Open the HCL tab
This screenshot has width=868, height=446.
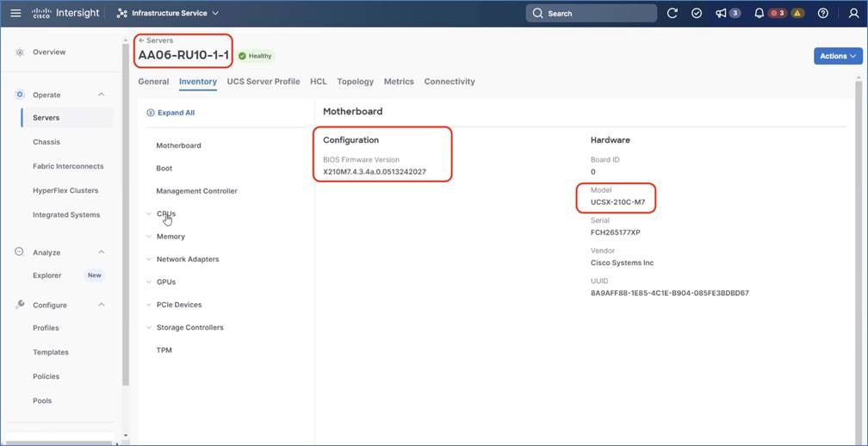[x=319, y=81]
